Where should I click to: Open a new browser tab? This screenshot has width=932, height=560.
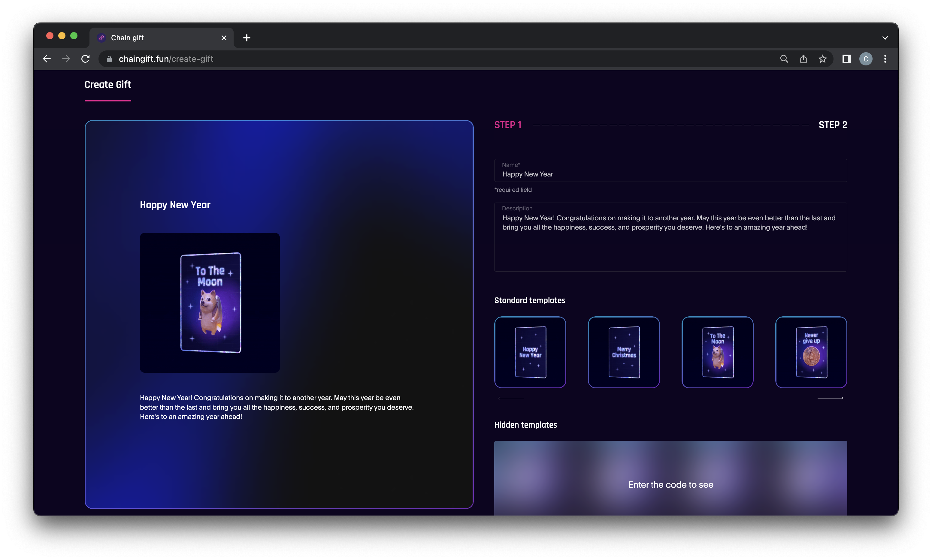coord(247,38)
